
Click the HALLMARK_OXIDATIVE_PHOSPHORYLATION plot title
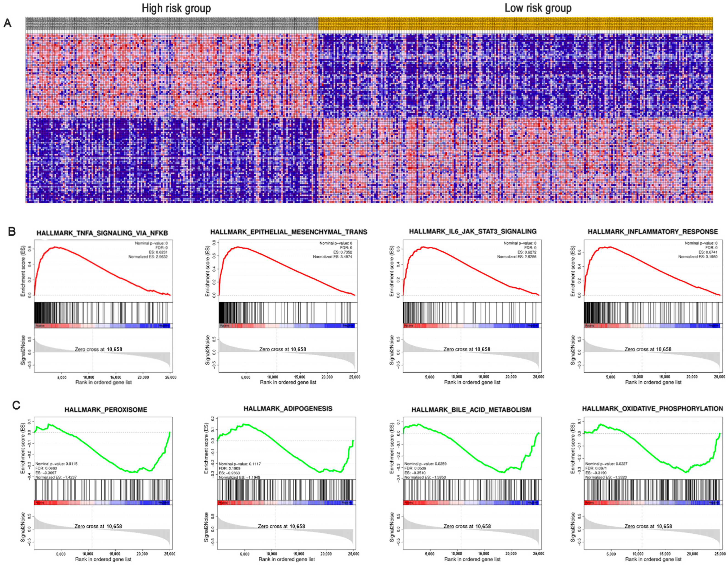point(652,409)
